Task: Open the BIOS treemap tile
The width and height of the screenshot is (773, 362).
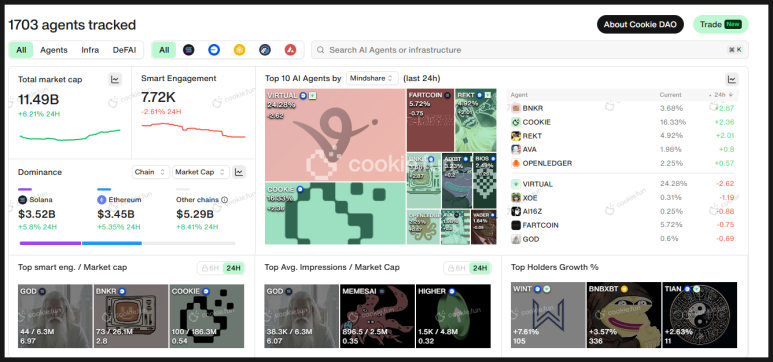Action: [485, 181]
